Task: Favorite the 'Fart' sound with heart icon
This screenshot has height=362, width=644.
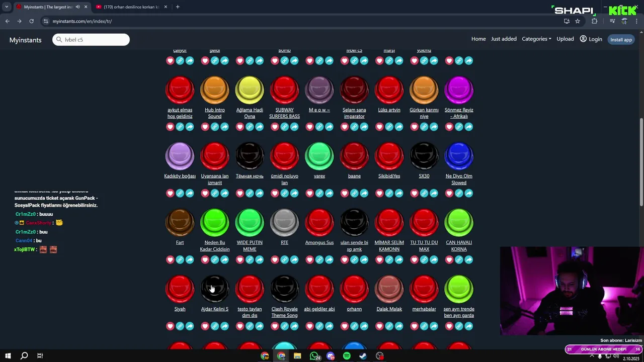Action: tap(170, 259)
